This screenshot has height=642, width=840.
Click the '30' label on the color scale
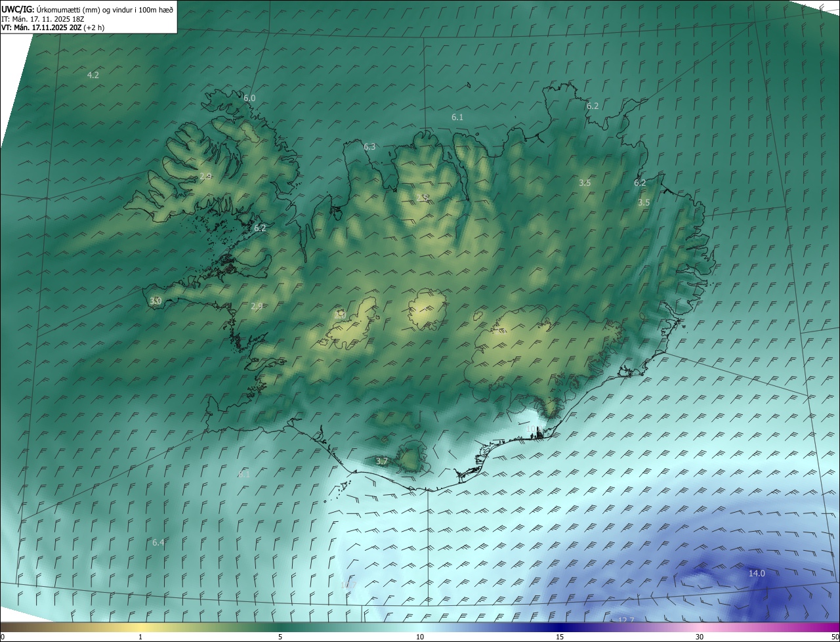tap(700, 637)
